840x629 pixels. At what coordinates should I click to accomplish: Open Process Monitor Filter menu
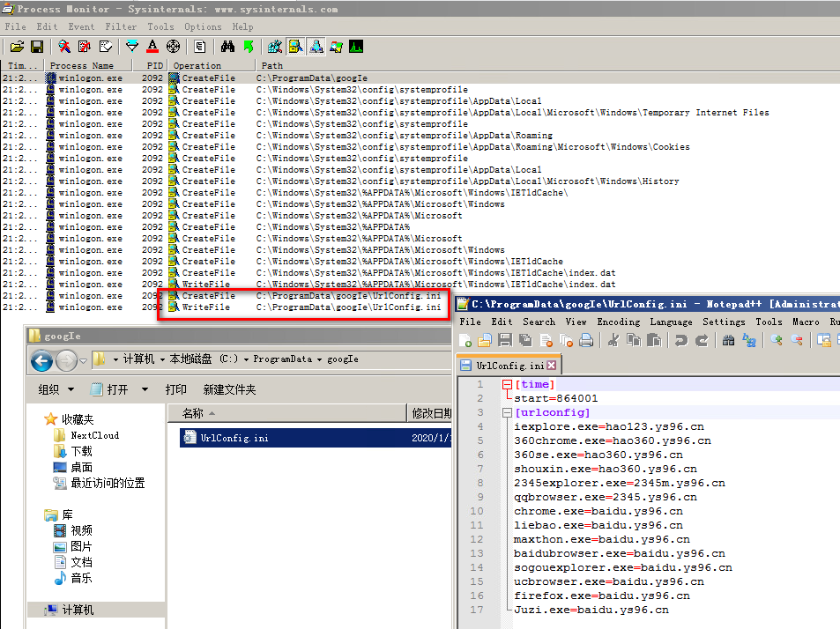(x=121, y=26)
